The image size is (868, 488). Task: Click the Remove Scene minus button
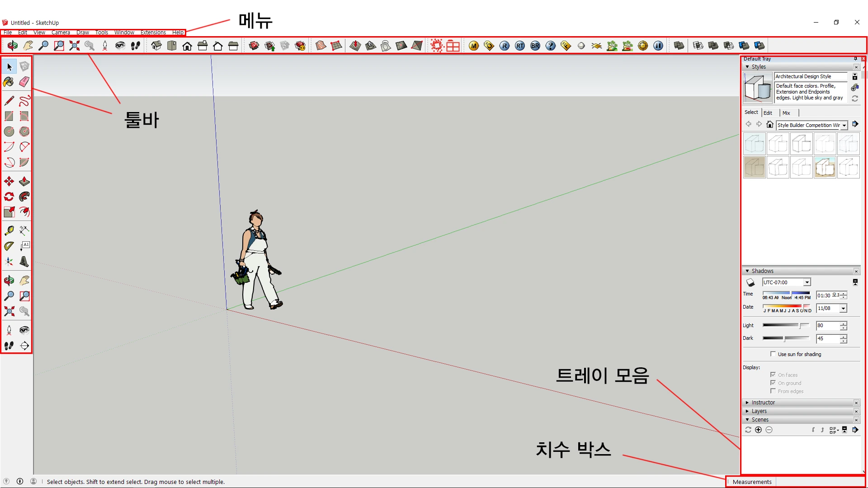coord(769,430)
